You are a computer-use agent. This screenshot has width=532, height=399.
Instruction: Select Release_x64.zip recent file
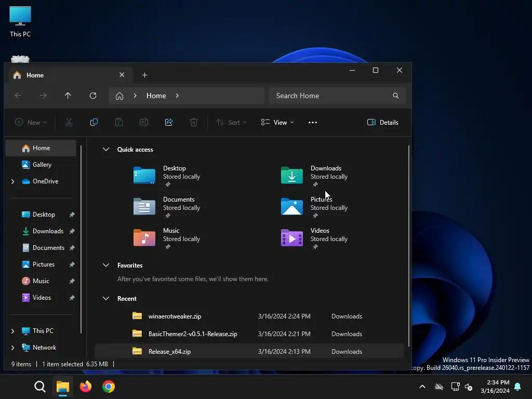[249, 352]
